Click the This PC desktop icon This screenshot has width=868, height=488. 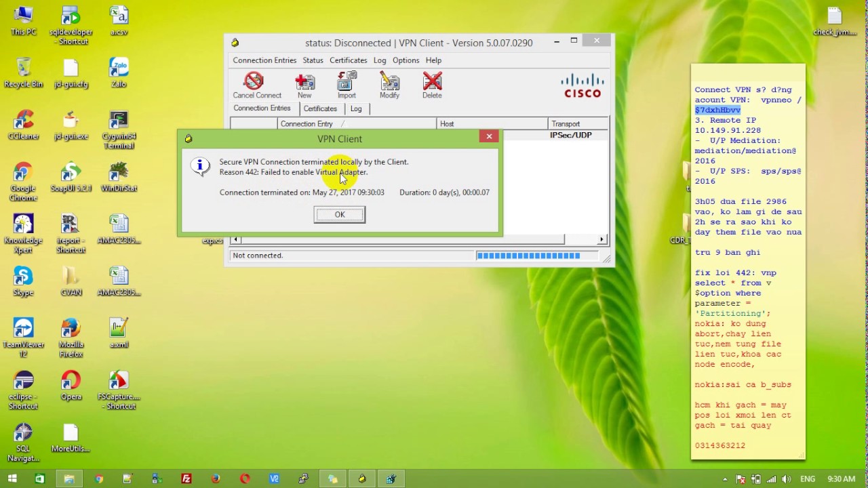coord(23,21)
